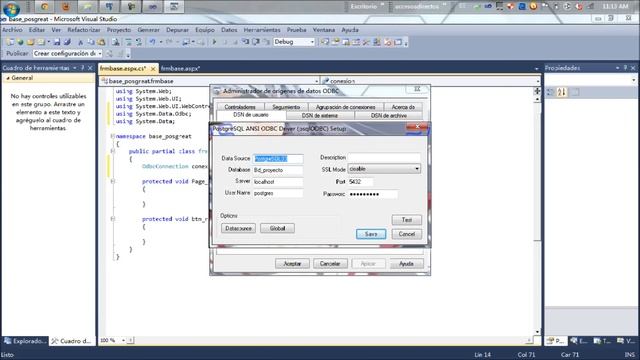
Task: Click the crossed-tools Toolbox icon in toolbar
Action: (x=366, y=42)
